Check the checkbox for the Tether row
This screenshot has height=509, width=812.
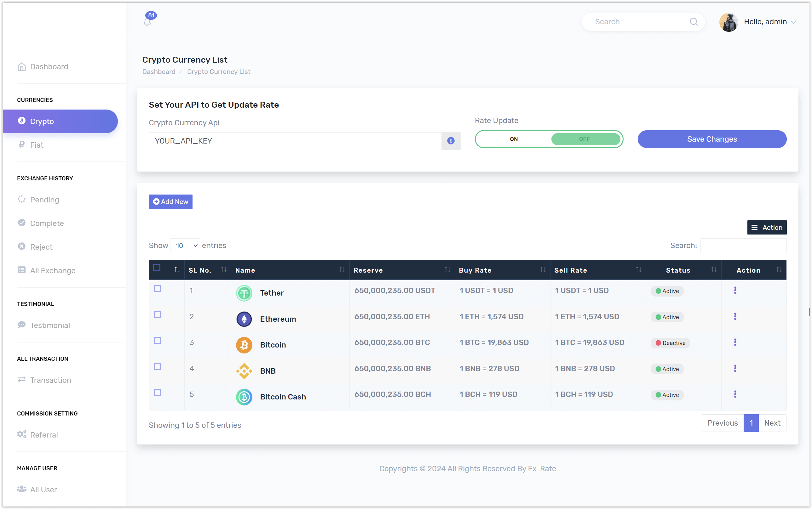(157, 289)
